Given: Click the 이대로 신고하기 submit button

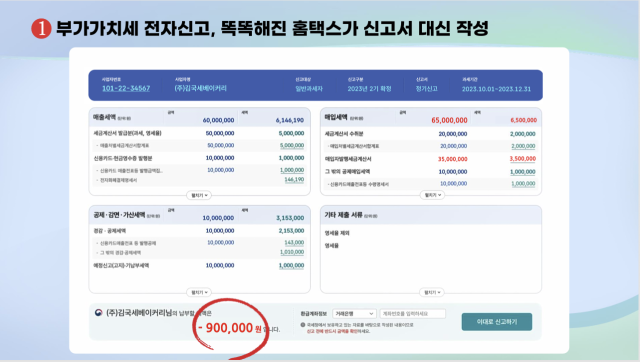Looking at the screenshot, I should pos(497,322).
